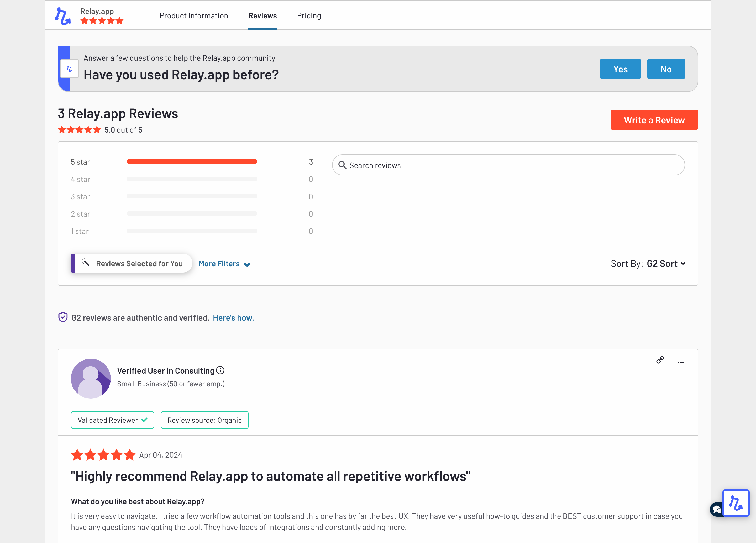Click the header star rating under Relay.app

[102, 21]
